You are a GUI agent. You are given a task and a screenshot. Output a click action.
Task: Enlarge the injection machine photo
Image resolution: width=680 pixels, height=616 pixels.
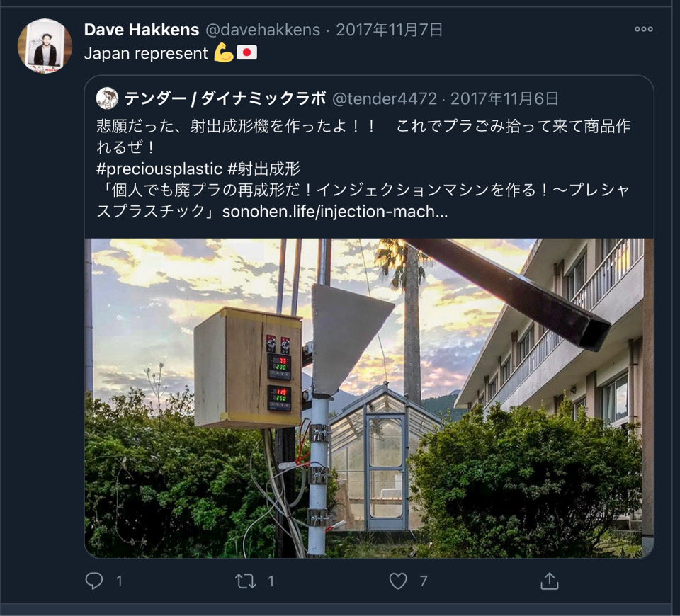click(369, 398)
